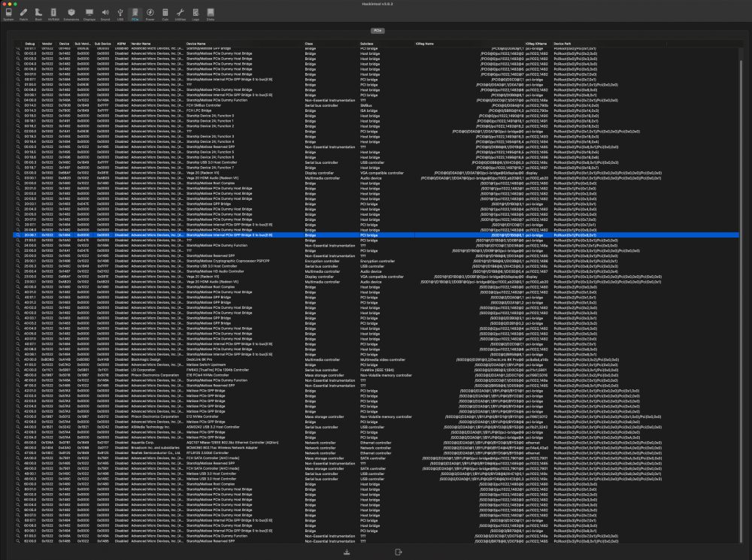Click the export icon at the bottom
The image size is (752, 560).
398,552
